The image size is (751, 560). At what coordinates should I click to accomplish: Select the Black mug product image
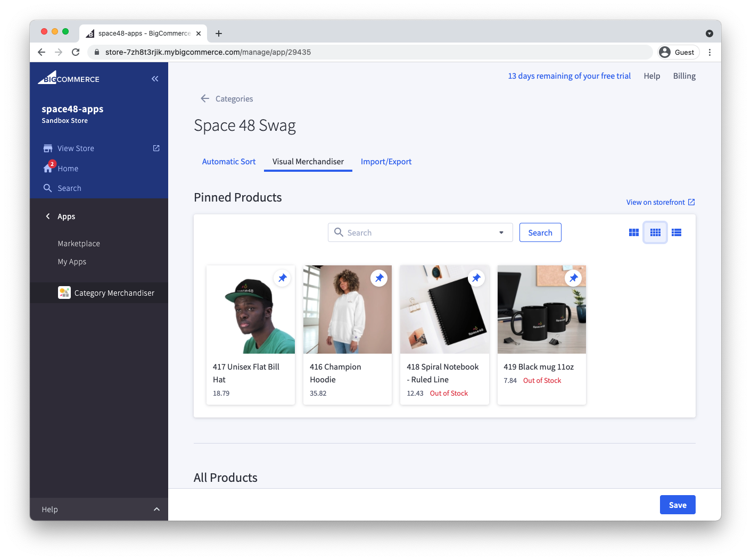[542, 310]
